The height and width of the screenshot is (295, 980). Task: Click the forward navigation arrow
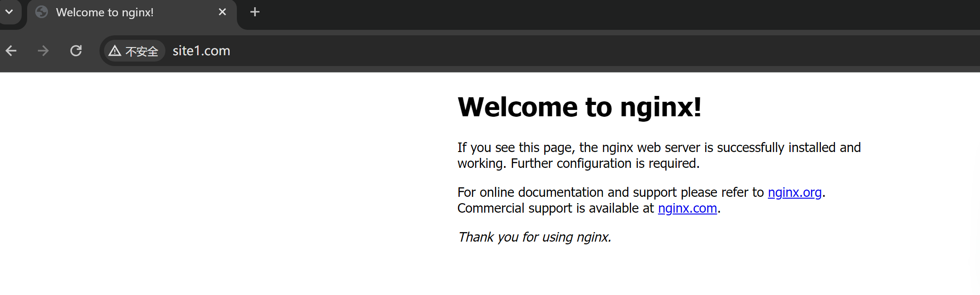coord(43,51)
